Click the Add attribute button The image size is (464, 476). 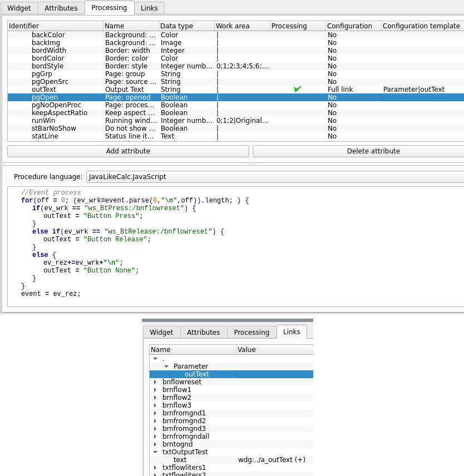(128, 151)
